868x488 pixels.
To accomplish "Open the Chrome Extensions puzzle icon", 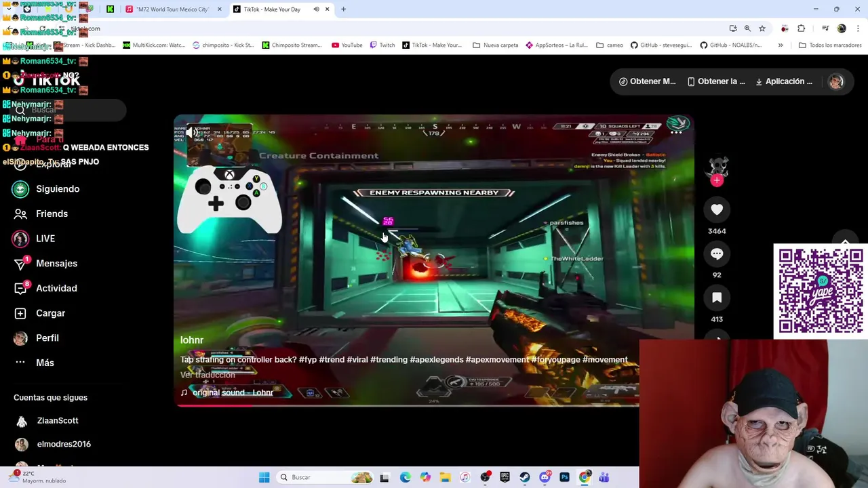I will tap(801, 28).
